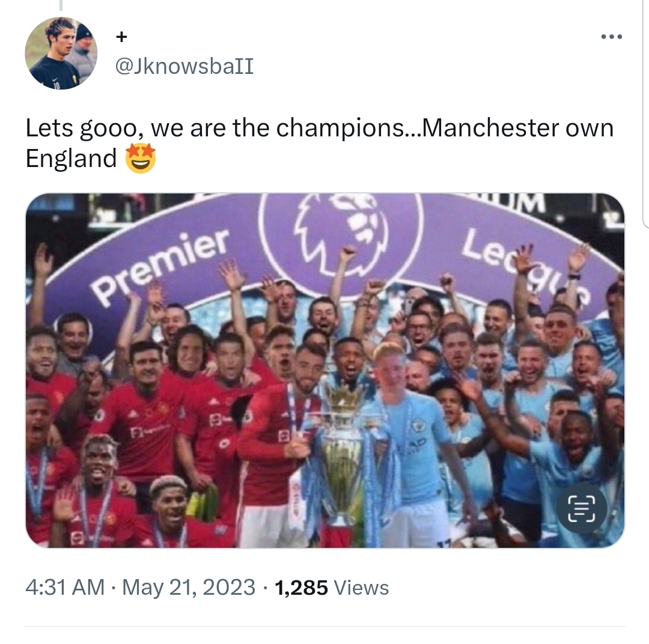Click "Manchester own" in the tweet text
Screen dimensions: 649x644
tap(517, 128)
